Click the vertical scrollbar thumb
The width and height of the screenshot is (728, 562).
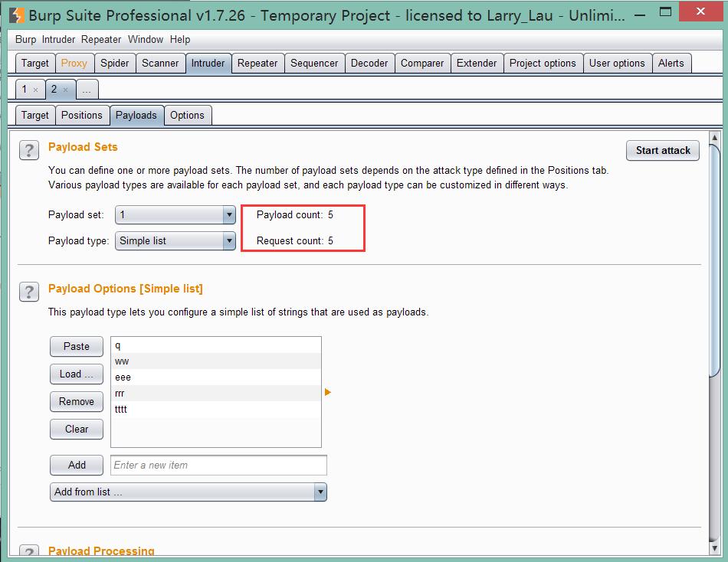714,261
